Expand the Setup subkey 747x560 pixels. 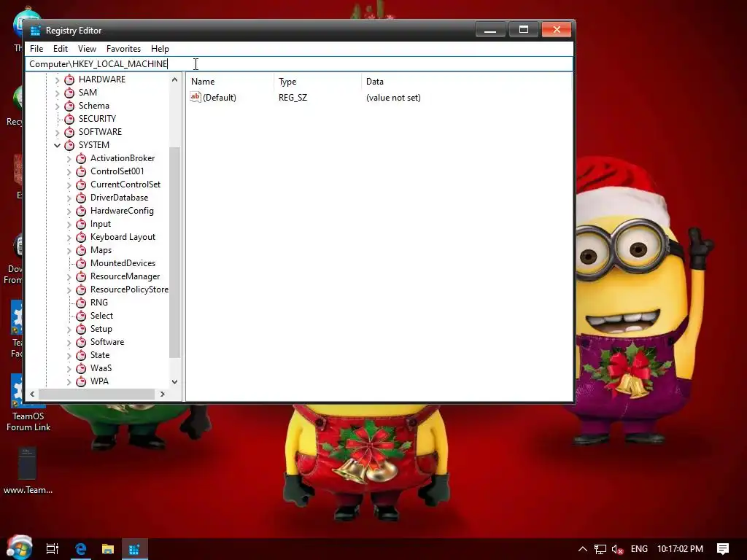(x=69, y=329)
